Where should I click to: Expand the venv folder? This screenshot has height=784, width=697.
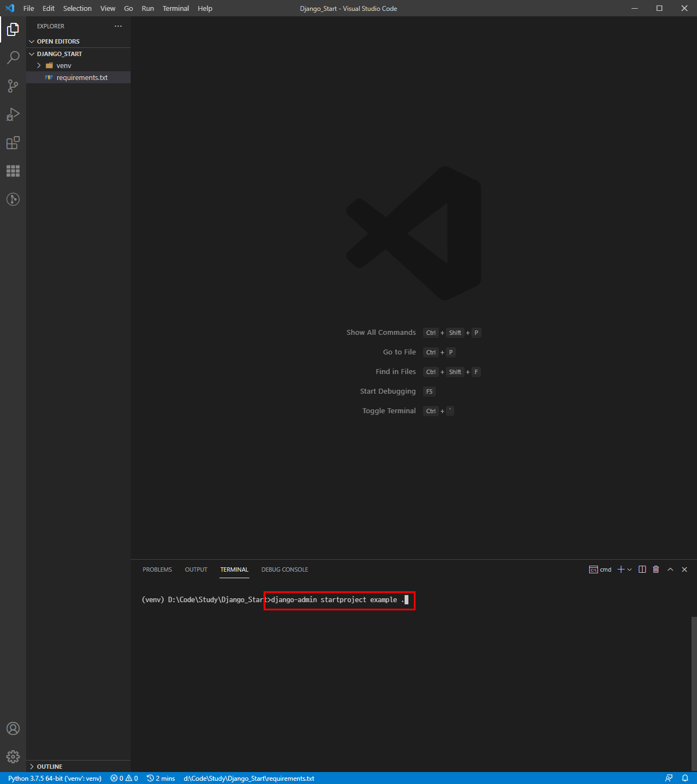(x=78, y=65)
